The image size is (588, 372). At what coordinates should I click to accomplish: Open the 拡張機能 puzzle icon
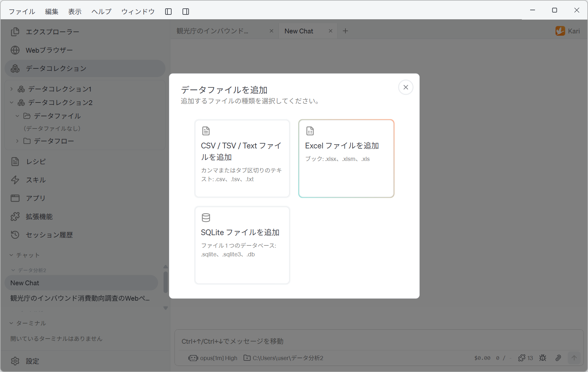(x=15, y=217)
